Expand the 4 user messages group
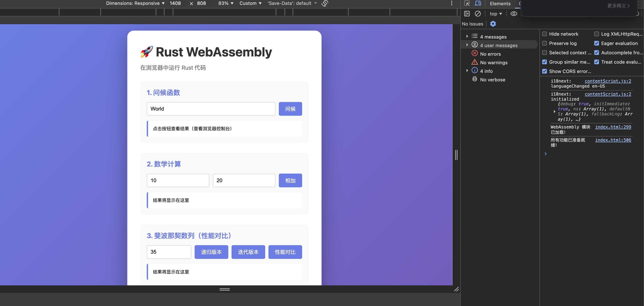This screenshot has width=644, height=306. coord(499,45)
